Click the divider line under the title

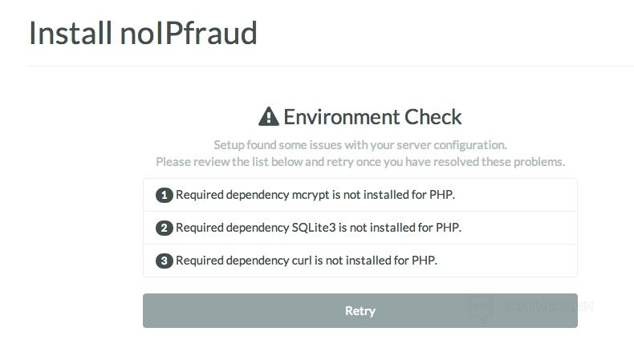331,66
